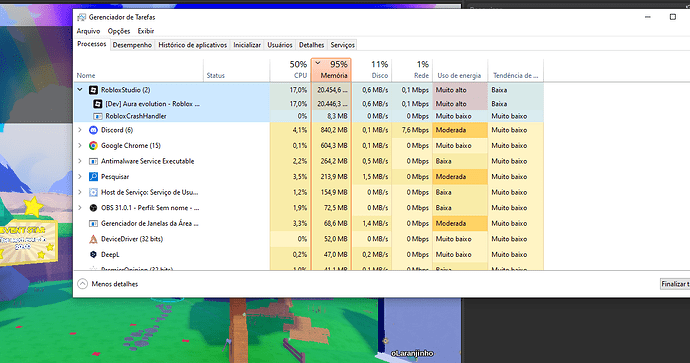Switch to the Detalhes tab
690x363 pixels.
tap(312, 45)
